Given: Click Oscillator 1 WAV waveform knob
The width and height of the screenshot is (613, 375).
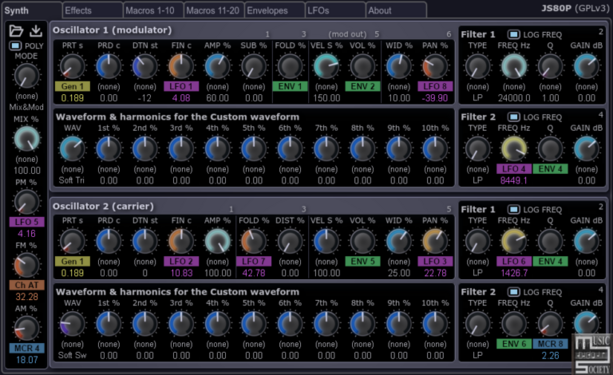Looking at the screenshot, I should click(72, 149).
